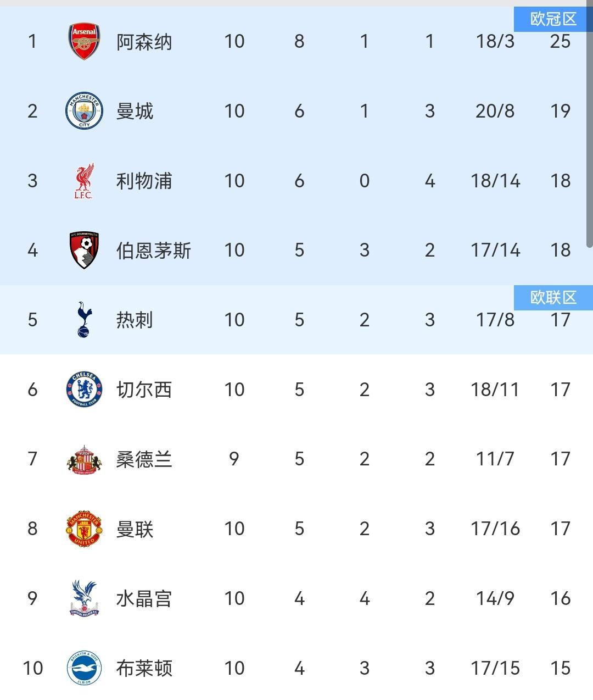Screen dimensions: 593x700
Task: Tap the Manchester City badge
Action: click(x=84, y=111)
